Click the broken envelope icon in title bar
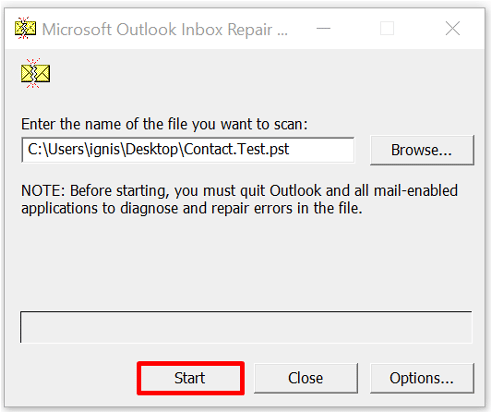The image size is (492, 412). [25, 28]
